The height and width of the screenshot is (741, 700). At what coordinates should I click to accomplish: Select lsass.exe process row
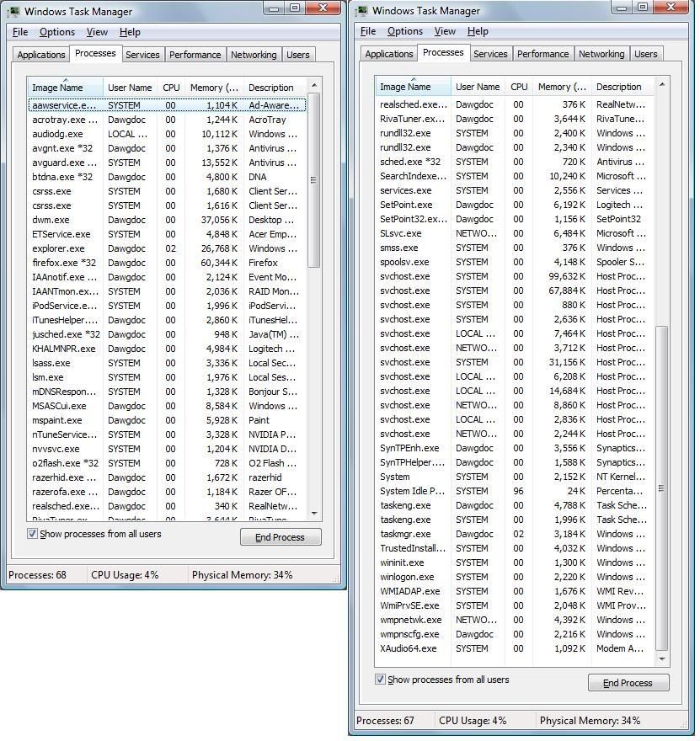point(168,363)
